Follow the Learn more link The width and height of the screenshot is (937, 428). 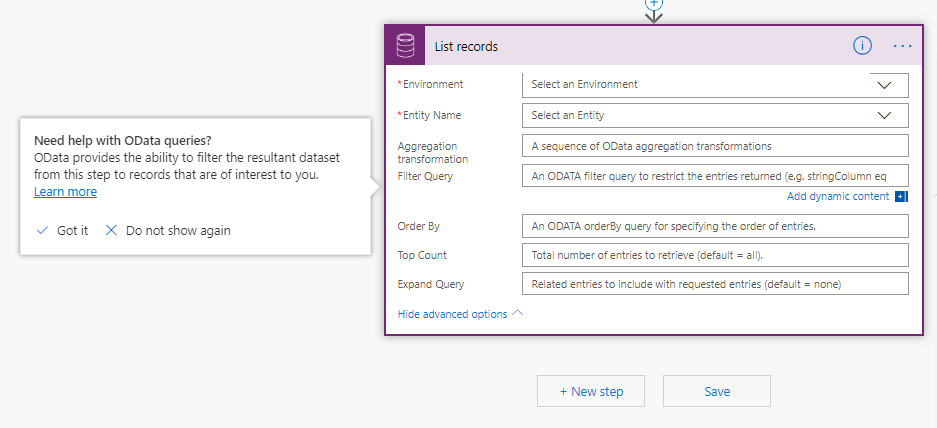[65, 192]
